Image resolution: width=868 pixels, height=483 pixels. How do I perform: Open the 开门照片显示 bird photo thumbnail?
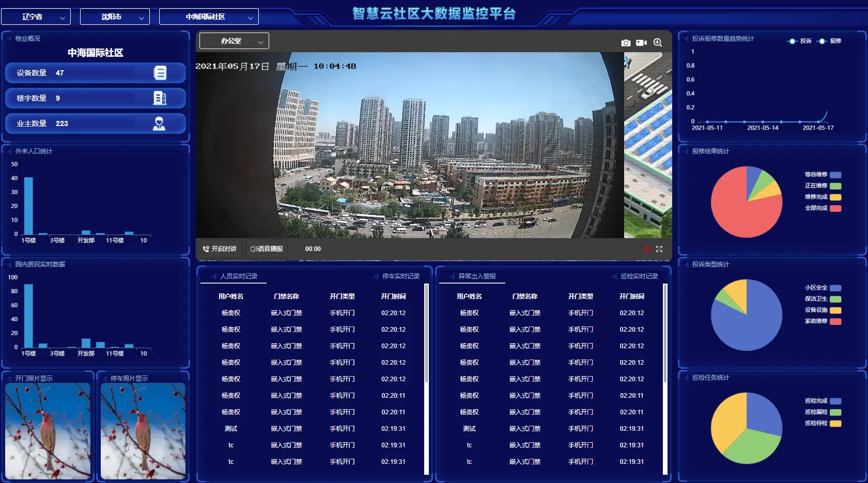(x=48, y=431)
